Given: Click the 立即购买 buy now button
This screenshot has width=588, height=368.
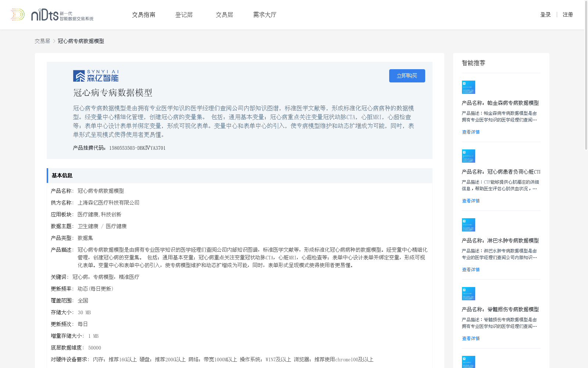Looking at the screenshot, I should point(407,76).
